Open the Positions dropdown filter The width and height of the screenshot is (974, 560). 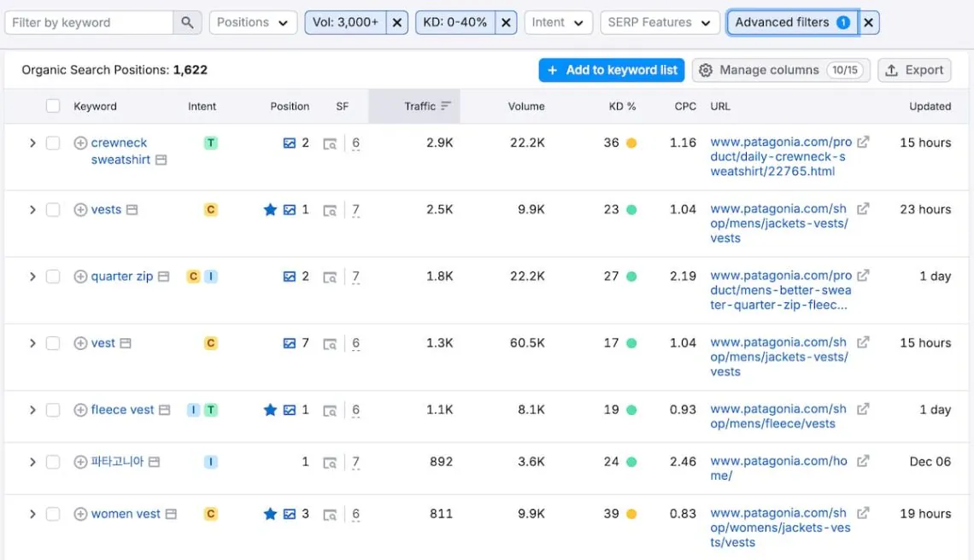click(253, 22)
